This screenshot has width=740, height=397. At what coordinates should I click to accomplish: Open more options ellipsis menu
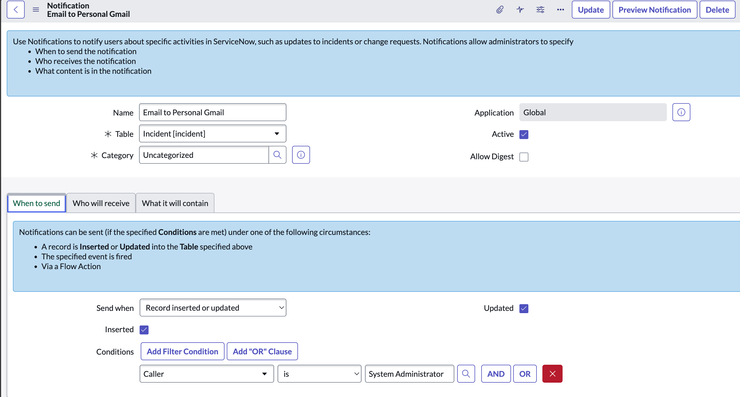[x=560, y=9]
